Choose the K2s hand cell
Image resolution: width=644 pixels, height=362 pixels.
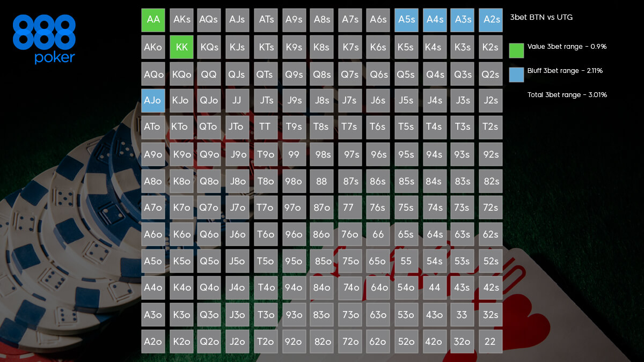[490, 47]
